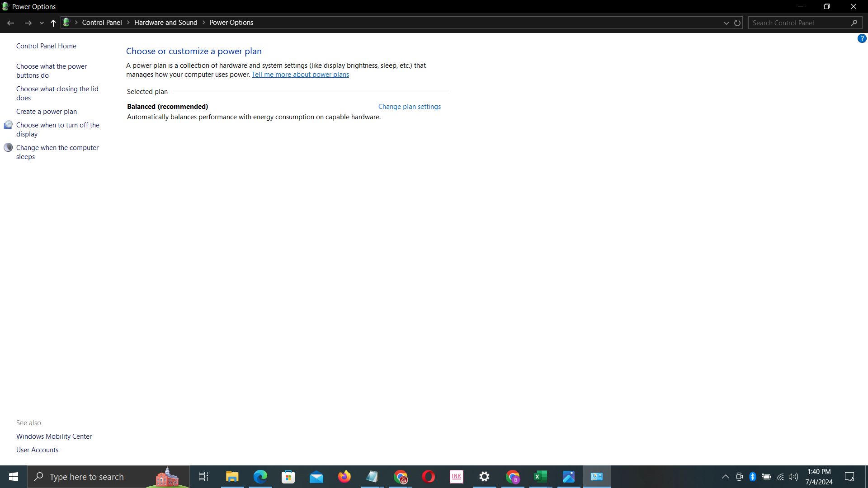Launch Opera browser from taskbar
Image resolution: width=868 pixels, height=488 pixels.
429,477
